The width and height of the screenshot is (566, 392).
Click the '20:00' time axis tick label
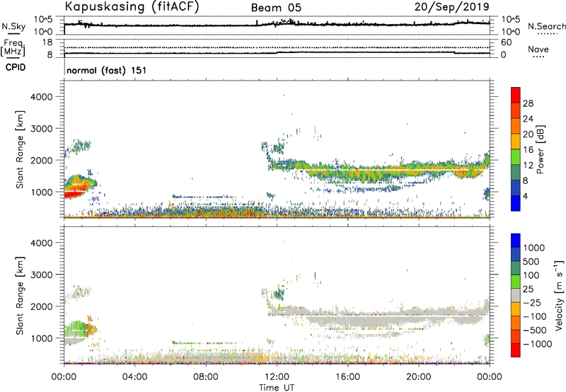point(419,377)
